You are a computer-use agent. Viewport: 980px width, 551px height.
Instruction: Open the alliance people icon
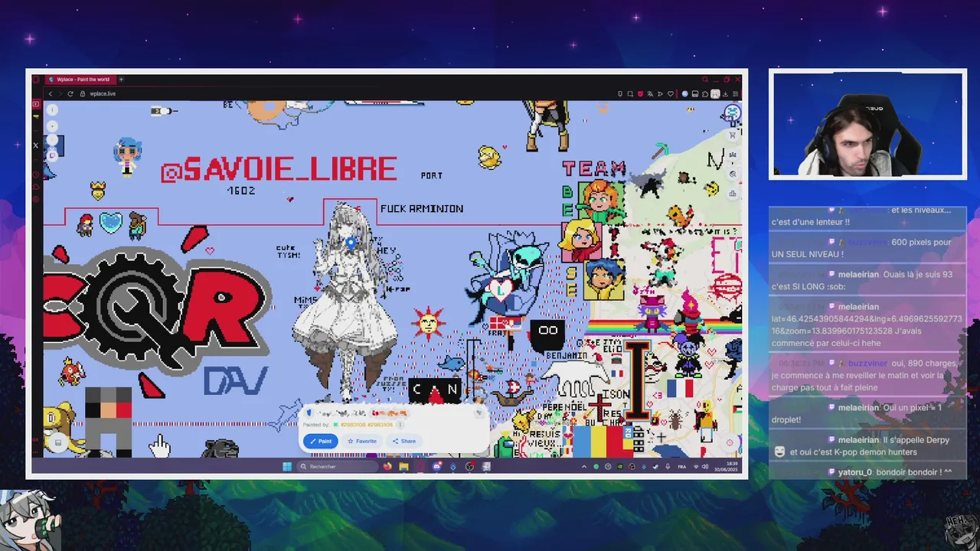[733, 155]
